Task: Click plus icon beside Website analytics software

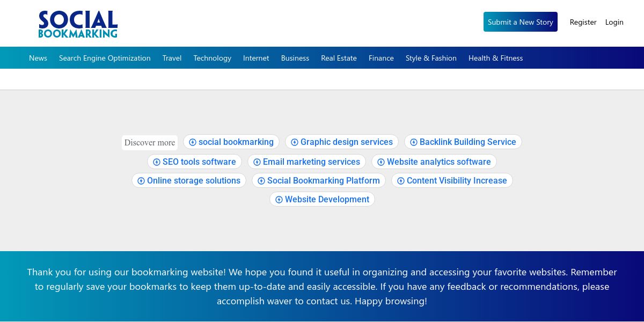Action: [381, 162]
